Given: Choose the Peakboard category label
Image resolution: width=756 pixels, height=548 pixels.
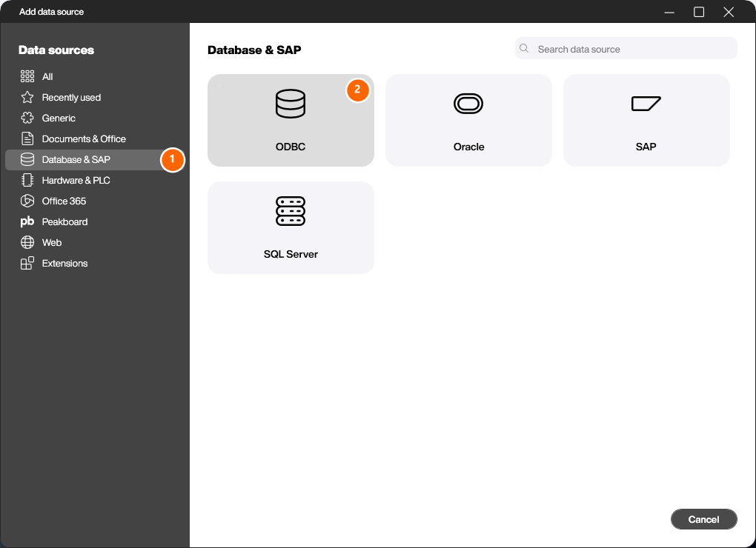Looking at the screenshot, I should pos(64,221).
